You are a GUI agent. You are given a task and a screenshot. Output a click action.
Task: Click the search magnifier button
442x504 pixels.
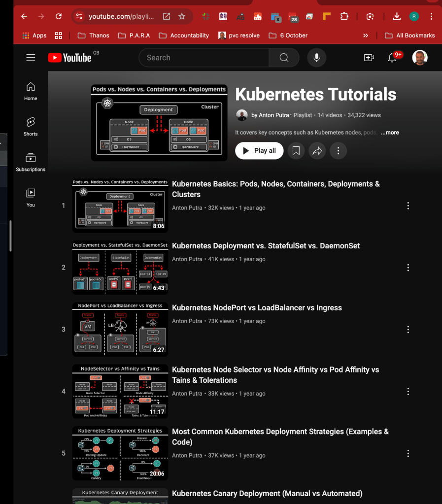pos(284,58)
